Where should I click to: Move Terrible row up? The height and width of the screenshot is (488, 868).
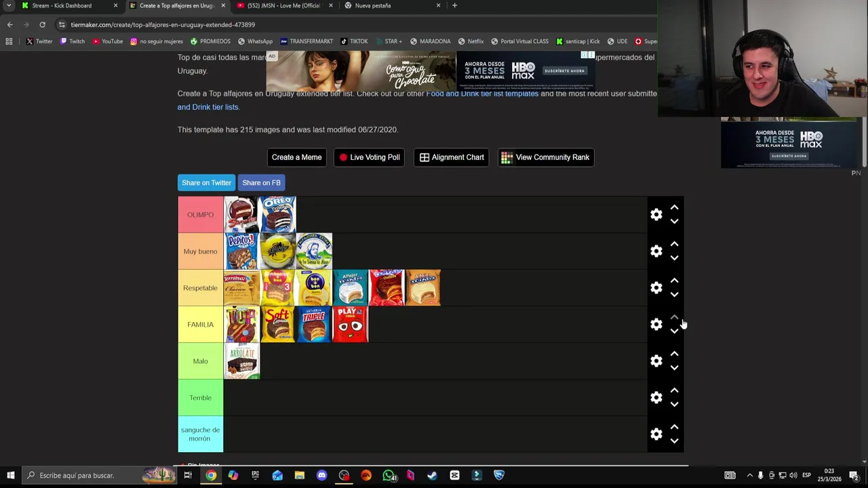(674, 390)
